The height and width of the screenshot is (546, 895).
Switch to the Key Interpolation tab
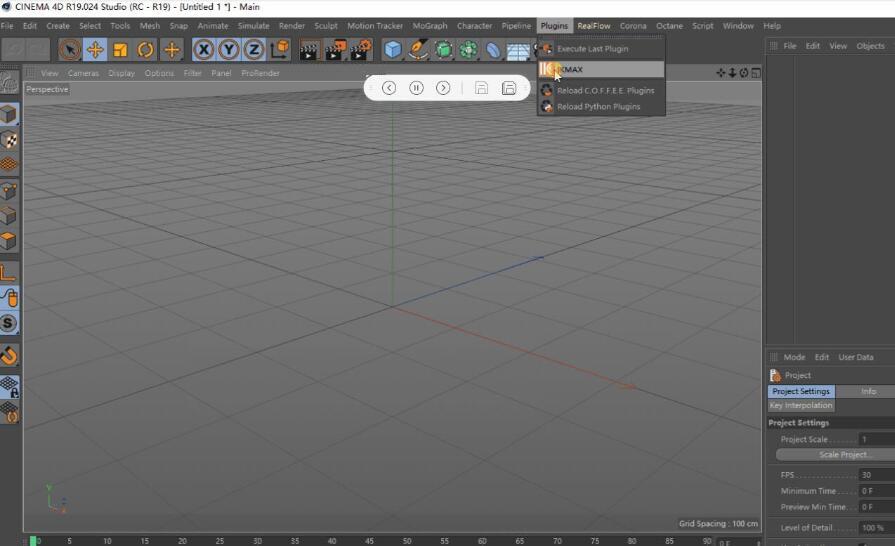[801, 406]
